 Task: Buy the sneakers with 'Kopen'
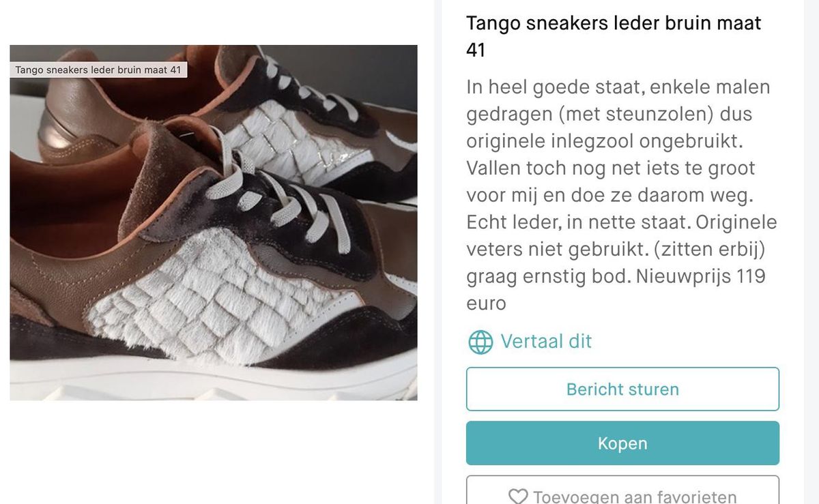(622, 443)
